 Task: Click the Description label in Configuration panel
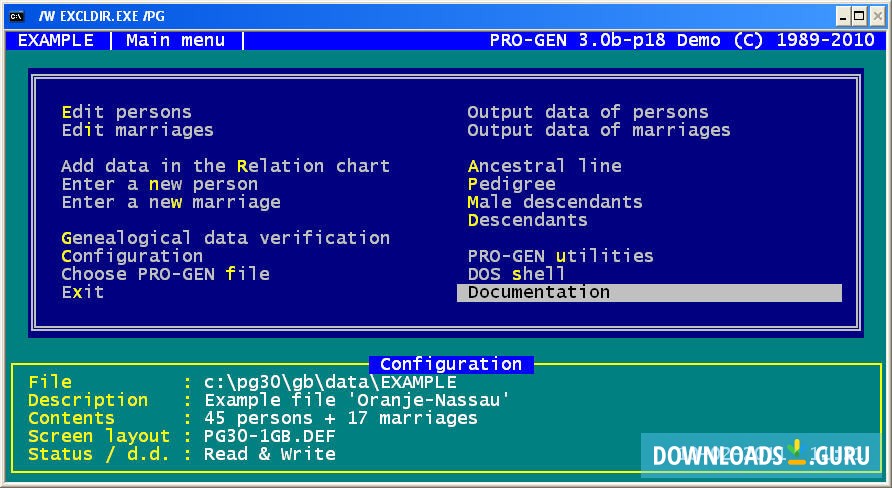coord(88,400)
